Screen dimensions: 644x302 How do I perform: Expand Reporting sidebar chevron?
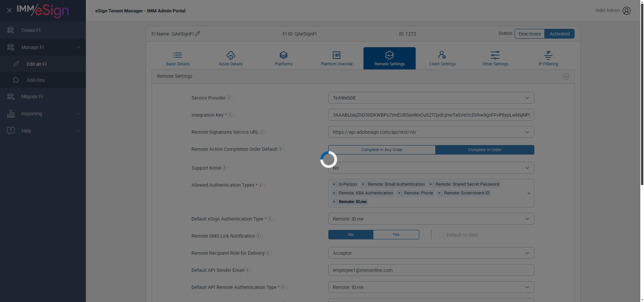[78, 114]
